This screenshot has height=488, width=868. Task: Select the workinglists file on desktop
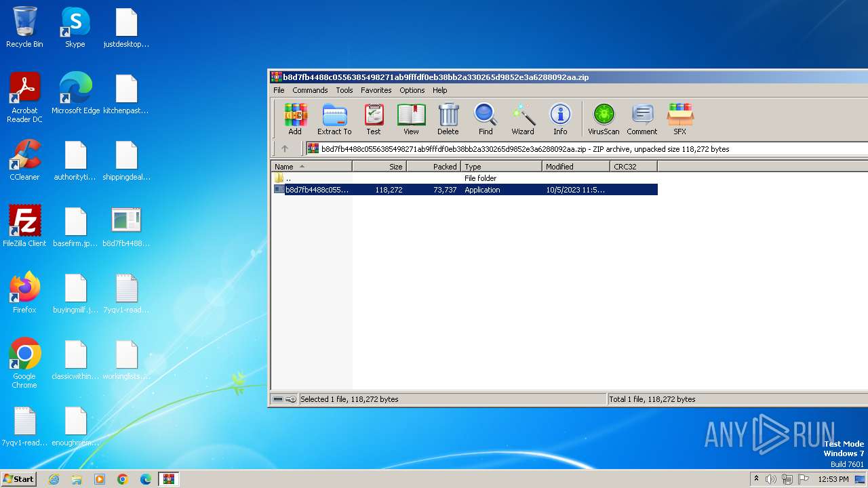coord(126,359)
